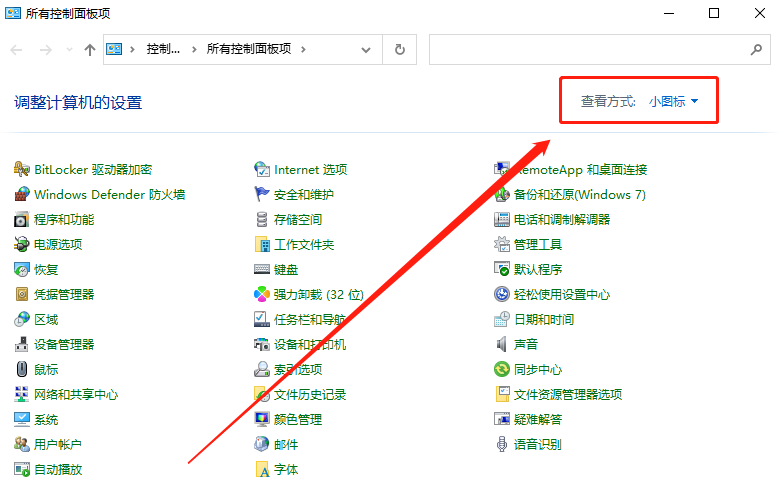Image resolution: width=778 pixels, height=502 pixels.
Task: Open the BitLocker 驱动器加密 icon
Action: pyautogui.click(x=22, y=170)
